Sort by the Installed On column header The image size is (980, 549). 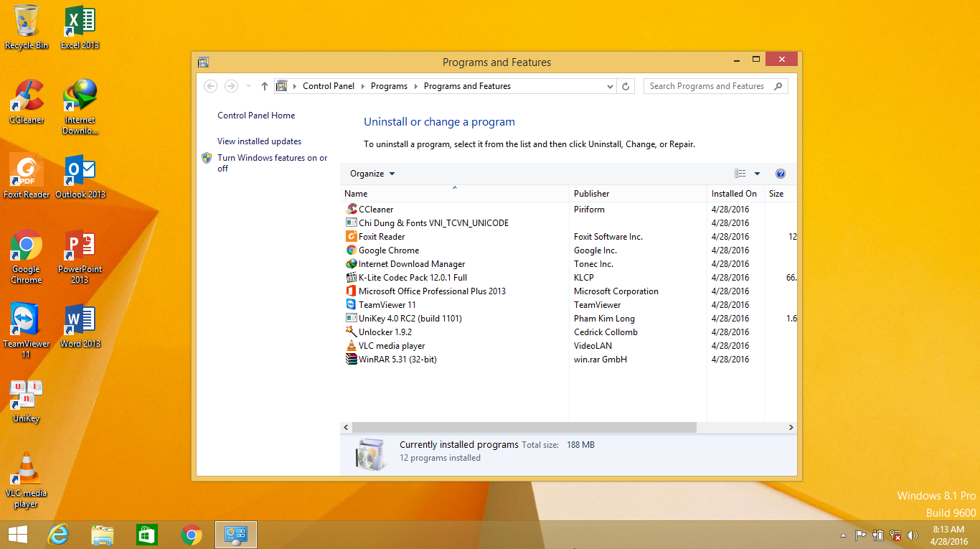point(735,194)
